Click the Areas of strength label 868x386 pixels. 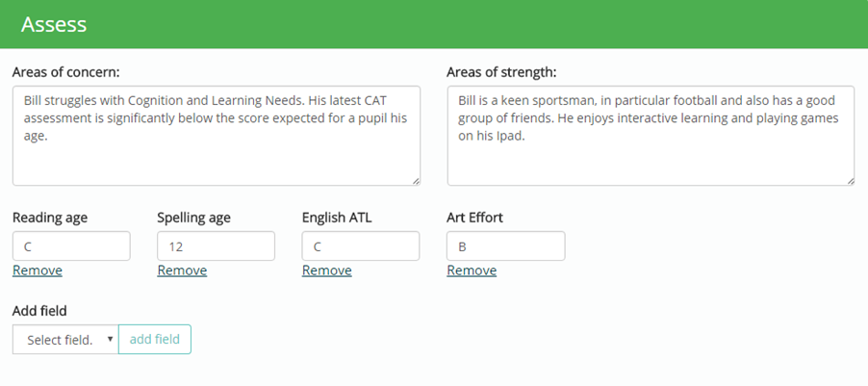(501, 72)
